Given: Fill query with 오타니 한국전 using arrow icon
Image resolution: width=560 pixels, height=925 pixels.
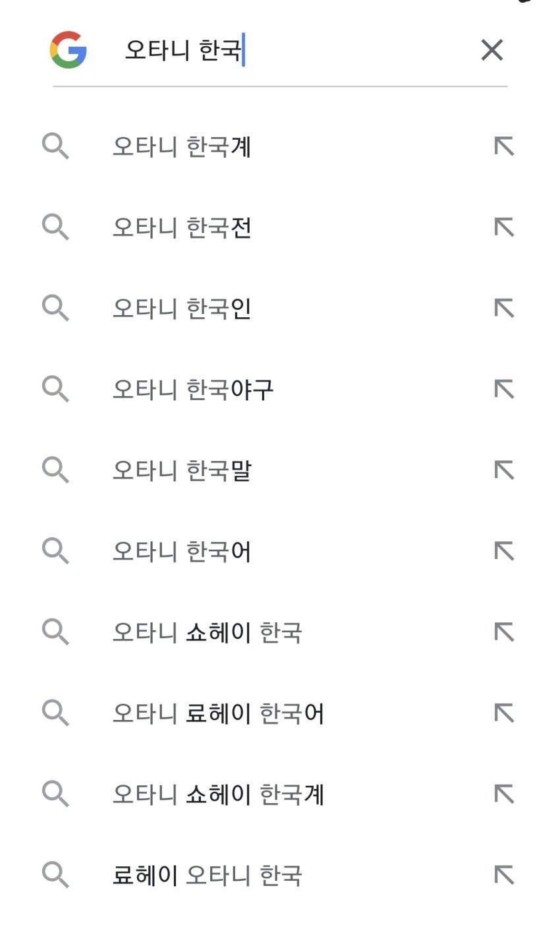Looking at the screenshot, I should pyautogui.click(x=504, y=227).
